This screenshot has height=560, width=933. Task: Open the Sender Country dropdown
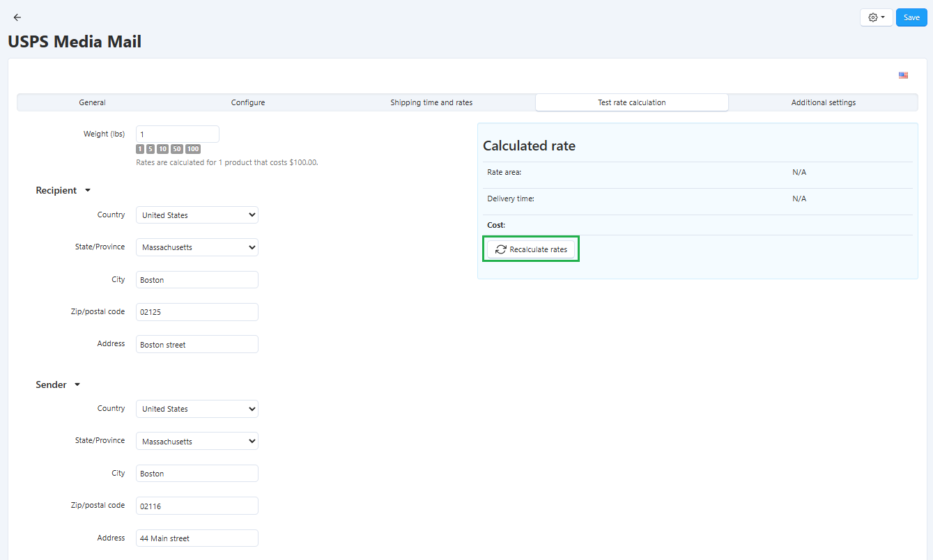[x=197, y=409]
